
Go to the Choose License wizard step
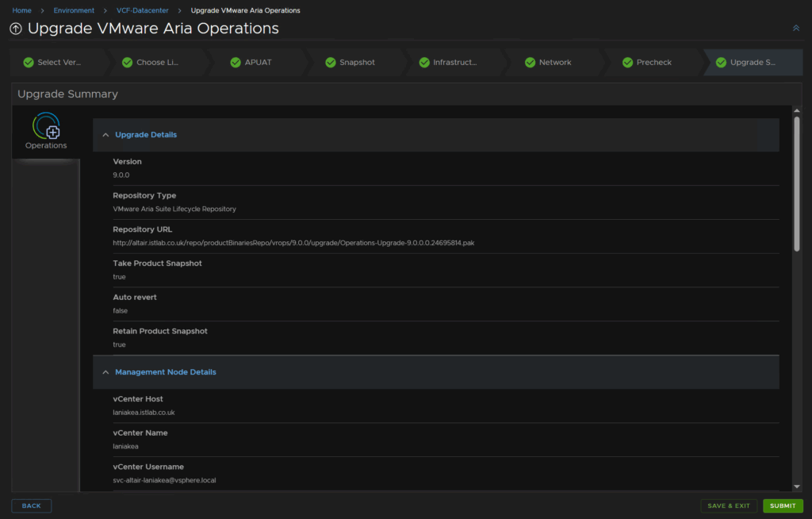coord(156,63)
